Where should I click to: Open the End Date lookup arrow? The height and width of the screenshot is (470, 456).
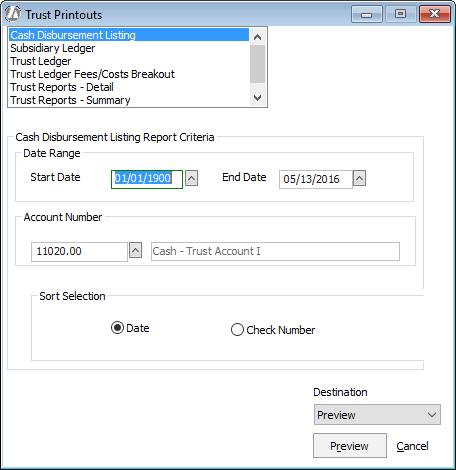359,178
